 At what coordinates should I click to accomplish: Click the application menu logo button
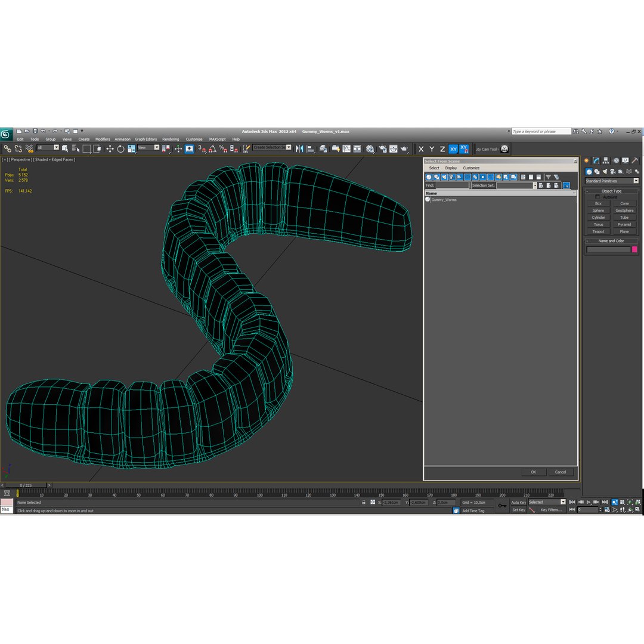tap(6, 134)
